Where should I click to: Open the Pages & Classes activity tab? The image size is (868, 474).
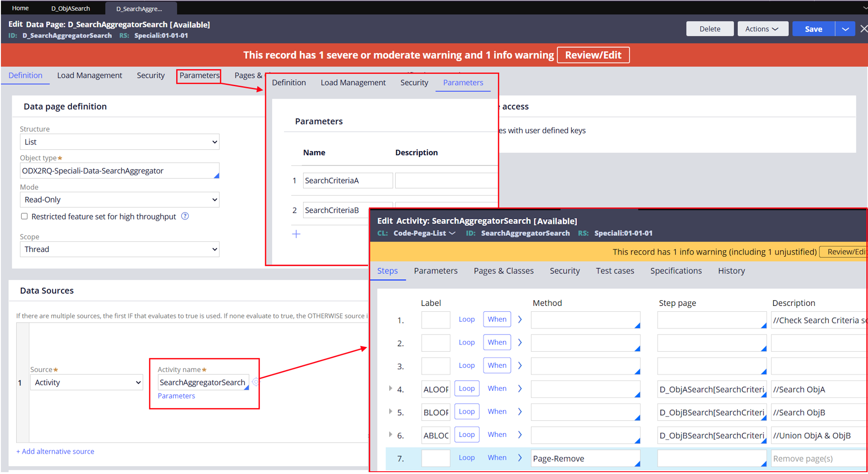503,271
